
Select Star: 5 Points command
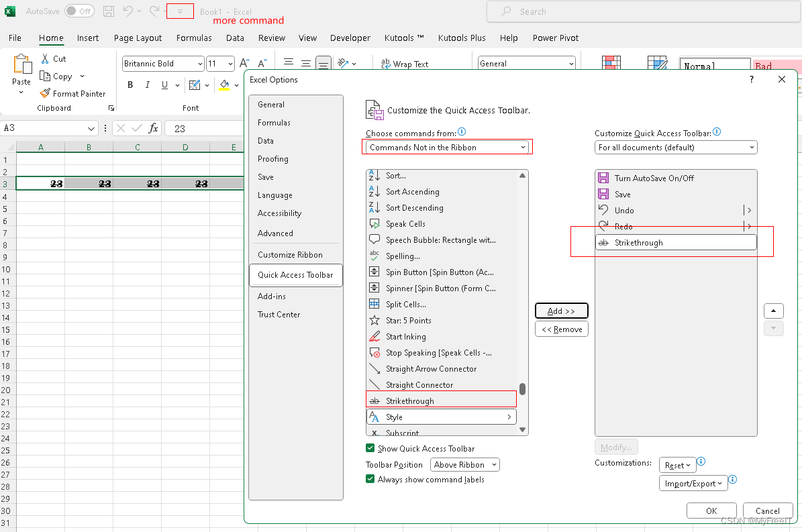[x=443, y=321]
